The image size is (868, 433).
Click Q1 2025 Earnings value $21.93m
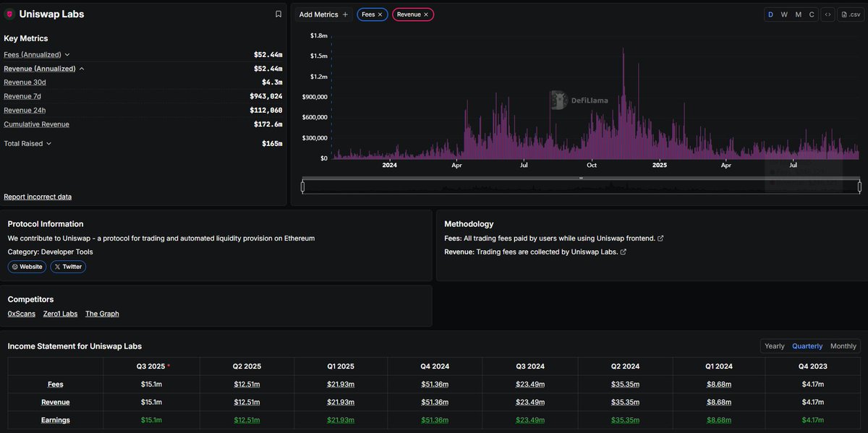pos(341,420)
